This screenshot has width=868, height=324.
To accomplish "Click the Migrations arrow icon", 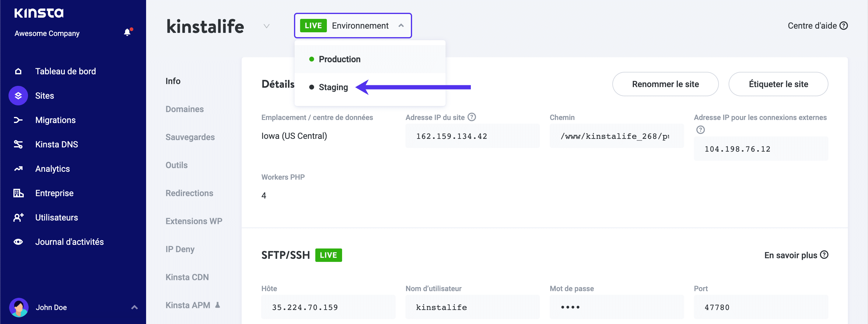I will (18, 120).
